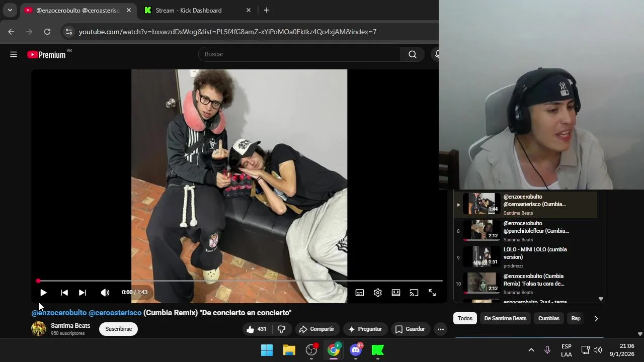
Task: Seek on the video progress bar
Action: click(x=240, y=281)
